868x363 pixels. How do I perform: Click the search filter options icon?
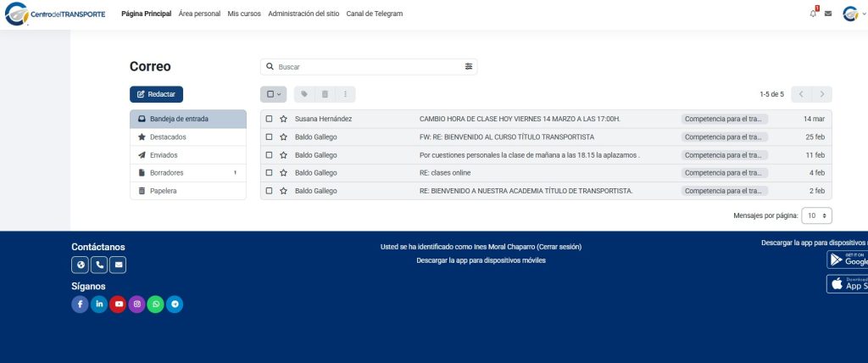[468, 66]
